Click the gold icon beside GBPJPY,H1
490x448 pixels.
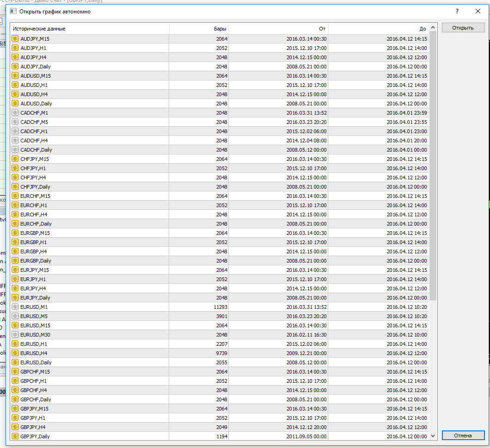point(15,418)
